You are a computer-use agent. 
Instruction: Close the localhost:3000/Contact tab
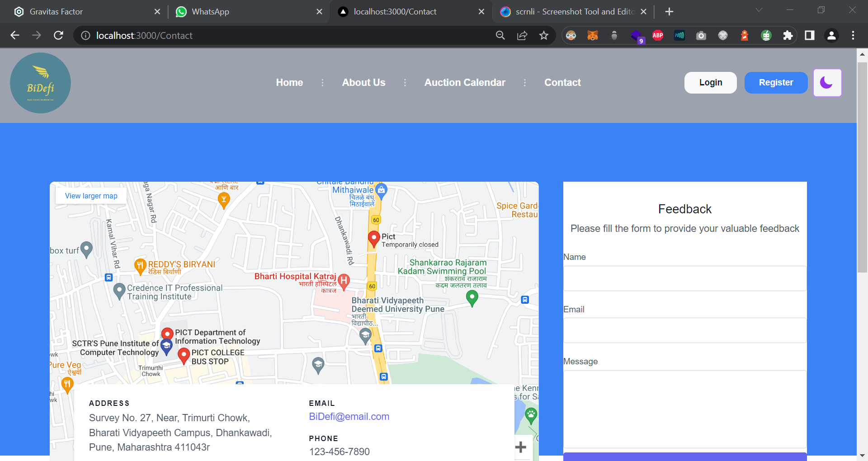(x=481, y=12)
